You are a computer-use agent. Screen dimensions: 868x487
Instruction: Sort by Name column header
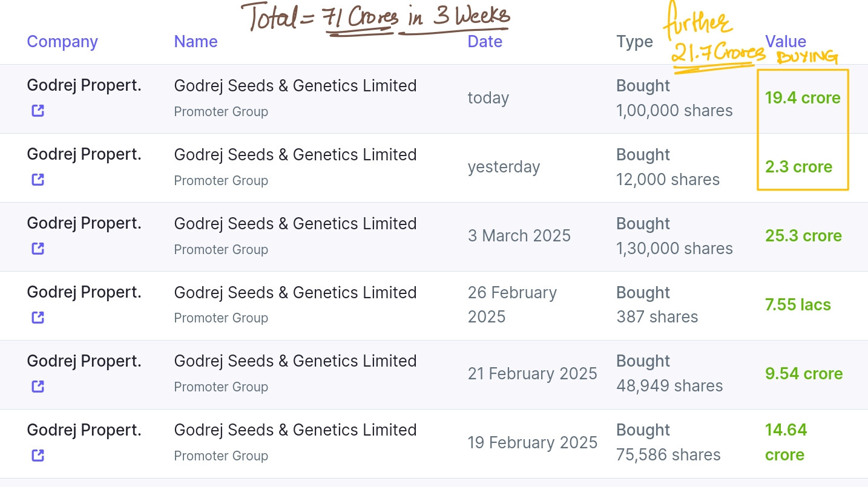coord(196,42)
